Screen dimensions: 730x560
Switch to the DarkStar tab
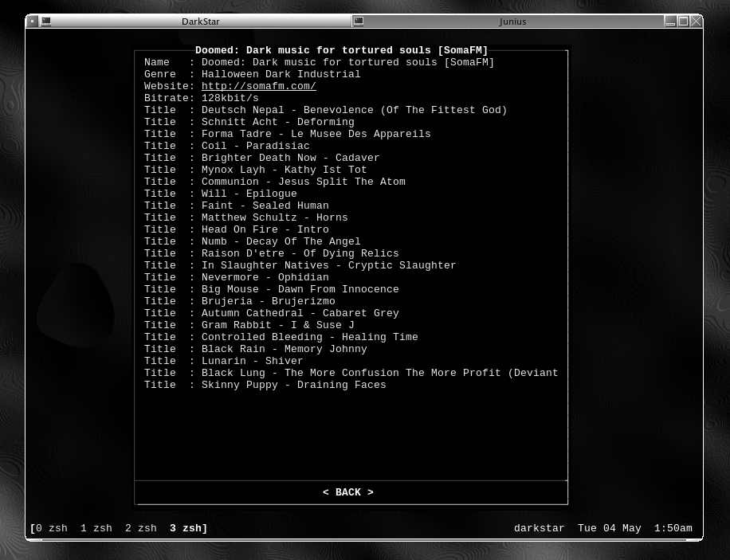point(199,22)
